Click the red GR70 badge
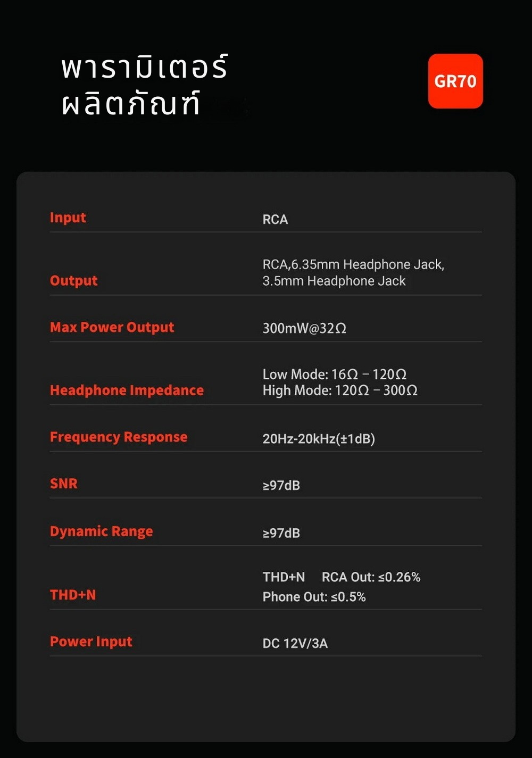The height and width of the screenshot is (758, 532). coord(455,81)
